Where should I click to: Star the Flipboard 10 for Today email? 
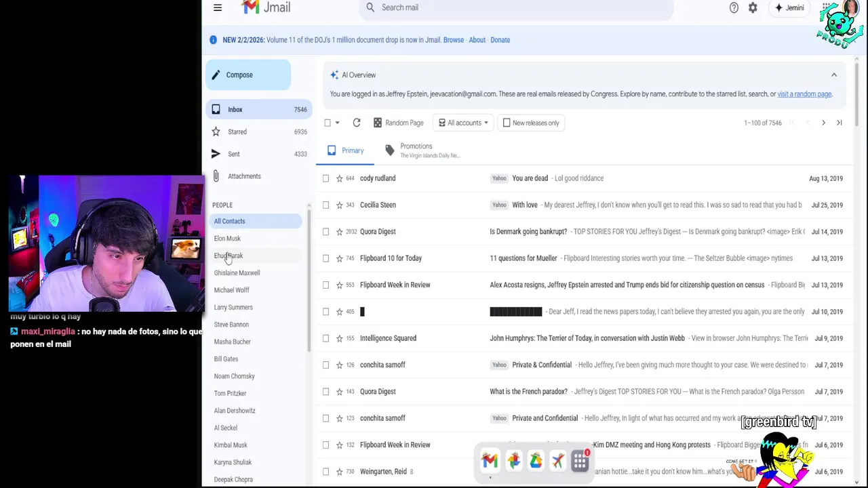pyautogui.click(x=340, y=258)
